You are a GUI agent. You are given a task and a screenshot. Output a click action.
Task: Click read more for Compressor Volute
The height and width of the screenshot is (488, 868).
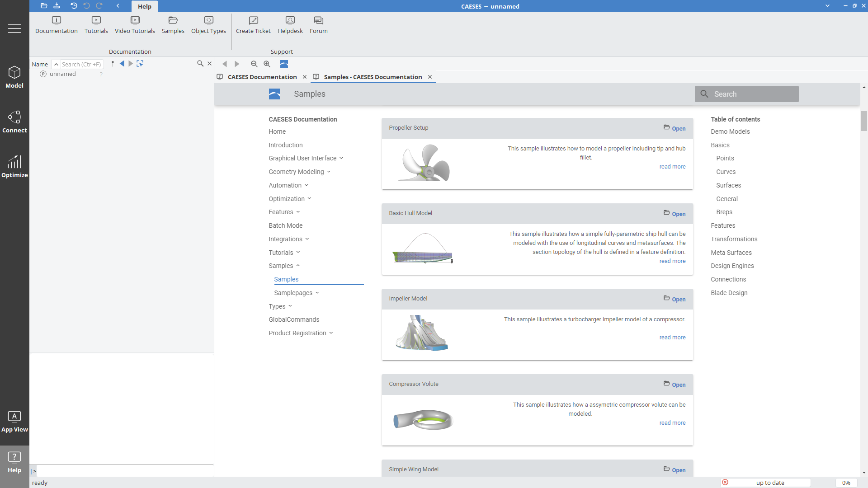[x=672, y=423]
